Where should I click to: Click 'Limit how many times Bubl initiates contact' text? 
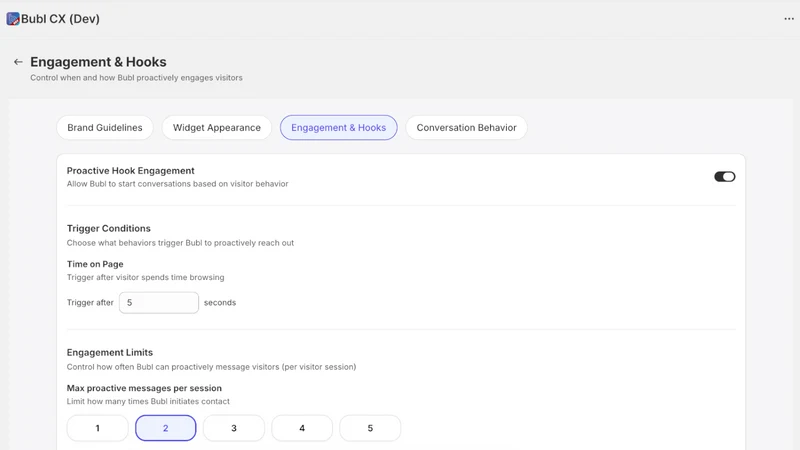click(x=148, y=401)
